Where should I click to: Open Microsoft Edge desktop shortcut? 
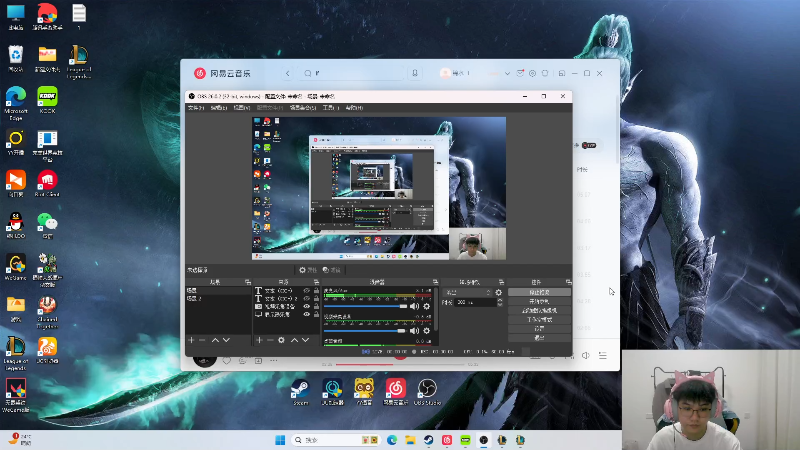[x=15, y=97]
